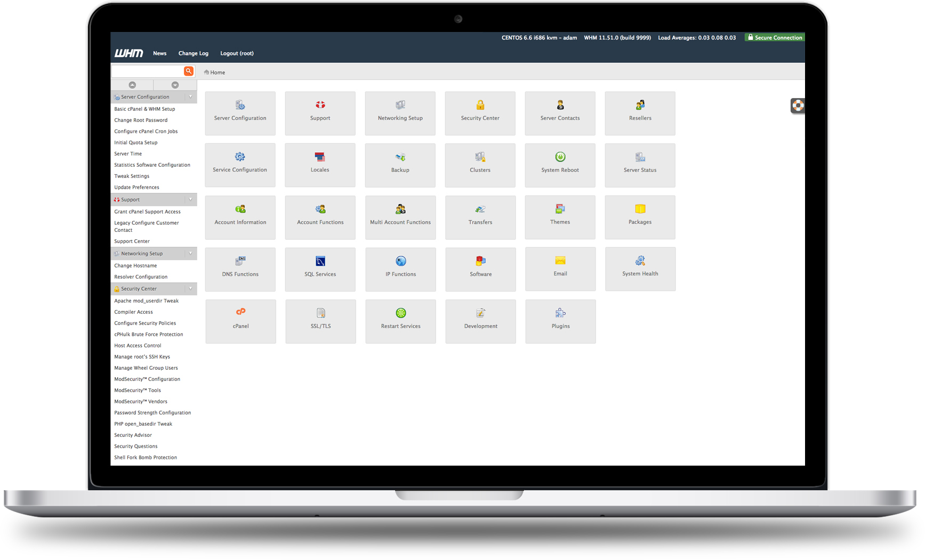
Task: Open the cPanel tile
Action: click(240, 321)
